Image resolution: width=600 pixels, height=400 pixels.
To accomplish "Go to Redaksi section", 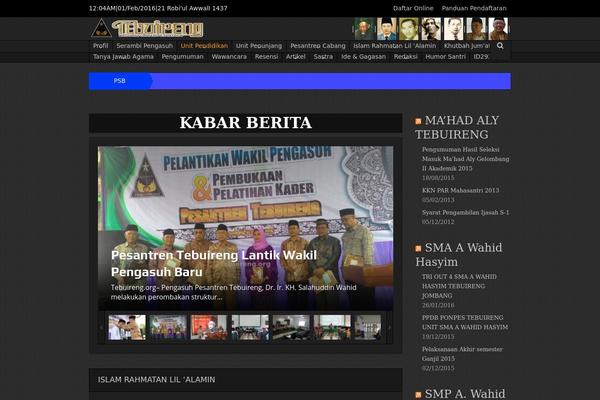I will (406, 57).
